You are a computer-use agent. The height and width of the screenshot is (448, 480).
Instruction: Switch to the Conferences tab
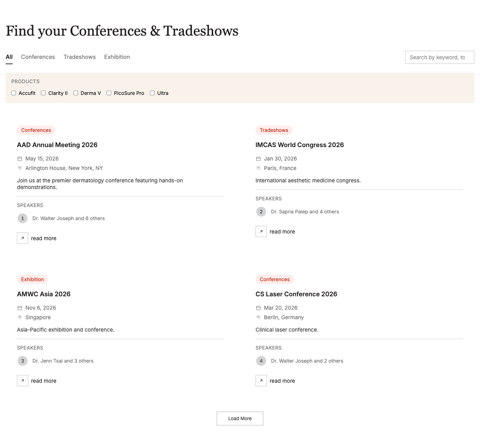(38, 57)
